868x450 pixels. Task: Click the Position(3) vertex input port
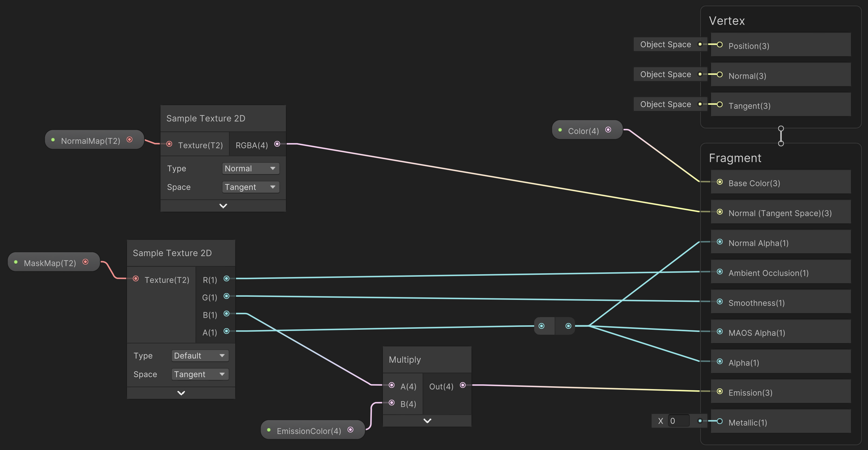[719, 45]
